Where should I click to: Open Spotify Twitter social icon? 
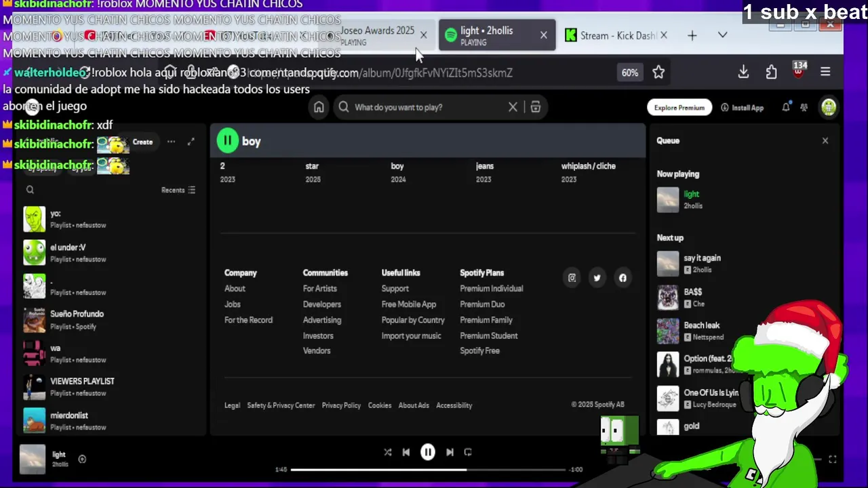coord(597,278)
